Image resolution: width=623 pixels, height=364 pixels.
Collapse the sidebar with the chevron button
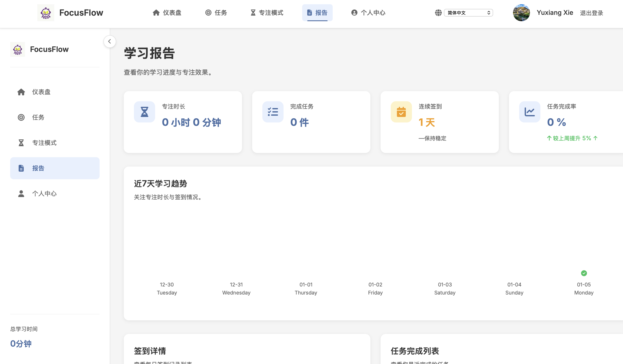(x=110, y=41)
